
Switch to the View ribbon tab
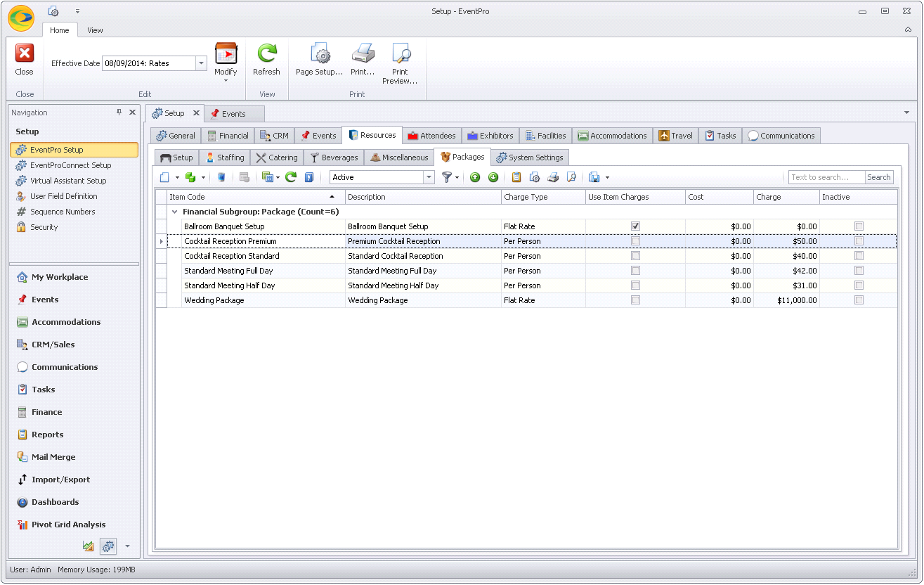click(95, 30)
